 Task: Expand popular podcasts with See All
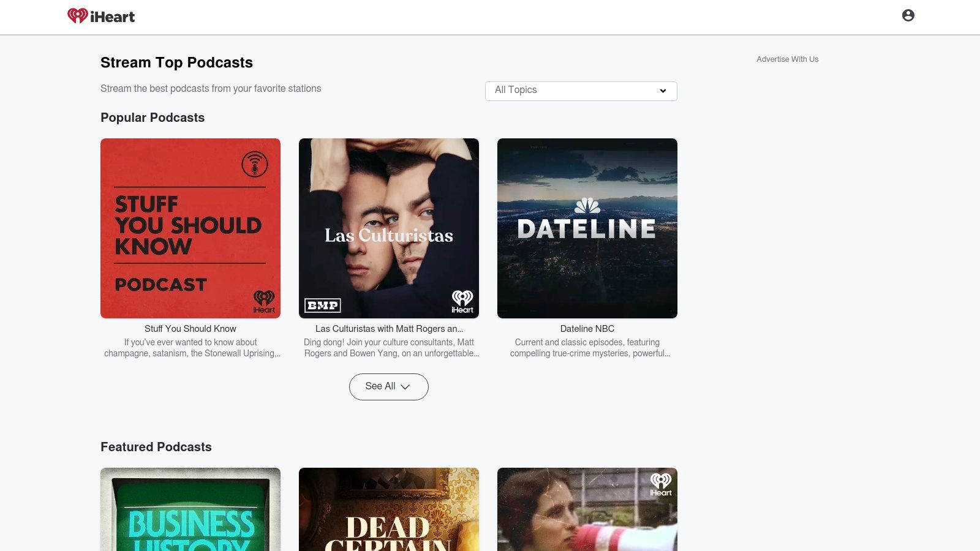[388, 386]
